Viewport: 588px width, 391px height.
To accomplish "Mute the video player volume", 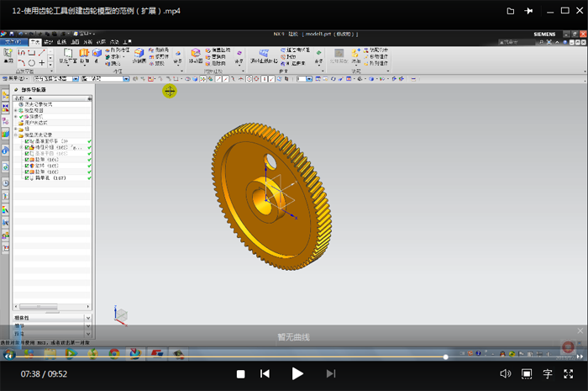I will [505, 373].
